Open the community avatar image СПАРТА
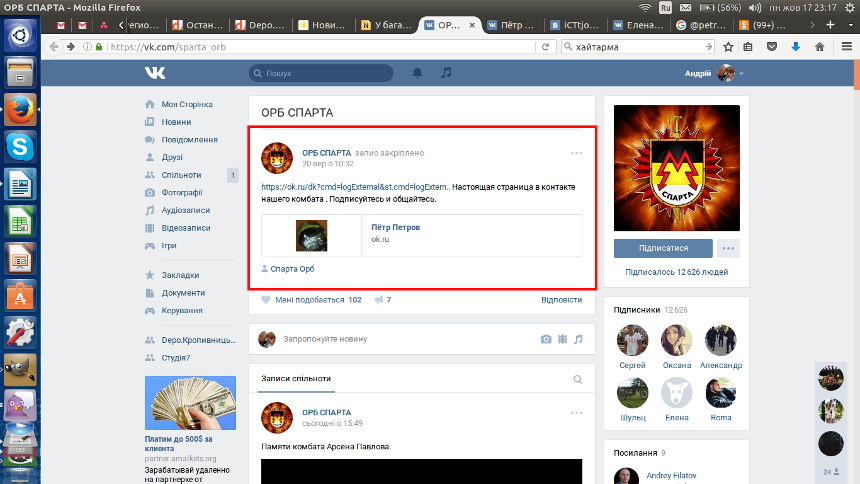Image resolution: width=860 pixels, height=484 pixels. (676, 168)
